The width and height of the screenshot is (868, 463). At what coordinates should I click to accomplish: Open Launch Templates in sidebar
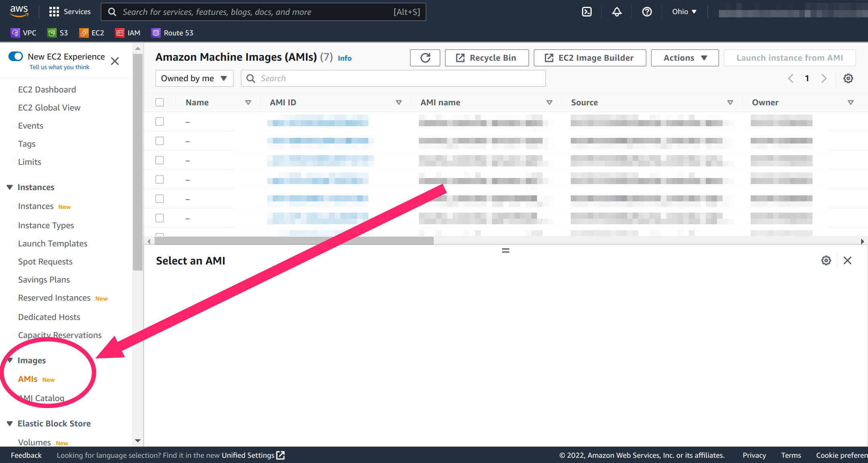(x=53, y=244)
